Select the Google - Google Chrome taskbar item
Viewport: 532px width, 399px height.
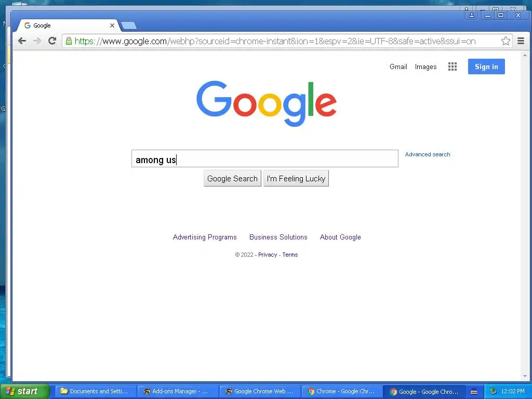click(x=425, y=392)
